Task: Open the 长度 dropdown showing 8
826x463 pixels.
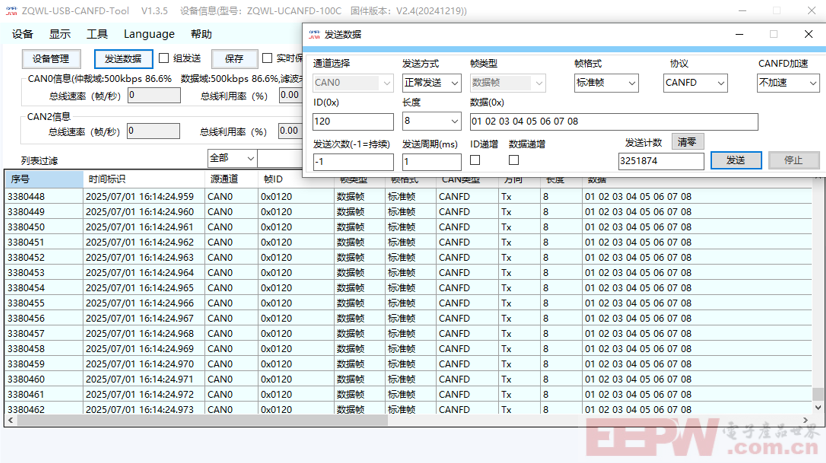Action: click(431, 121)
